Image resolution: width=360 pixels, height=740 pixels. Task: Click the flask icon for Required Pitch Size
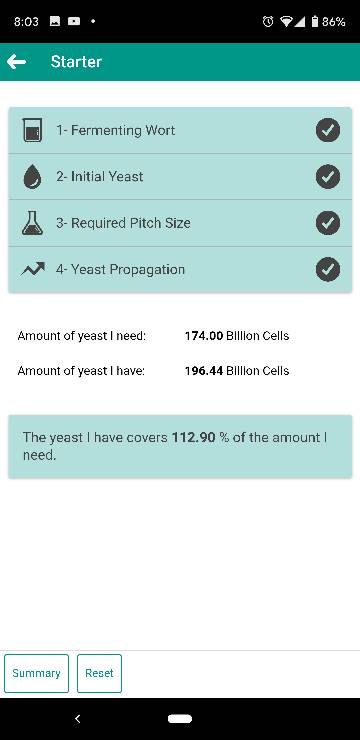32,223
